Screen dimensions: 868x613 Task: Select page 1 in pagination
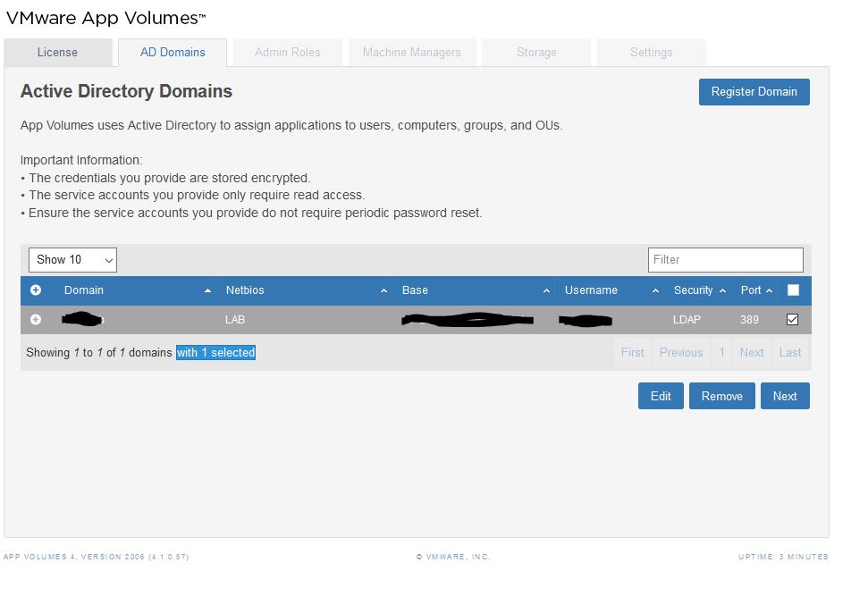722,352
